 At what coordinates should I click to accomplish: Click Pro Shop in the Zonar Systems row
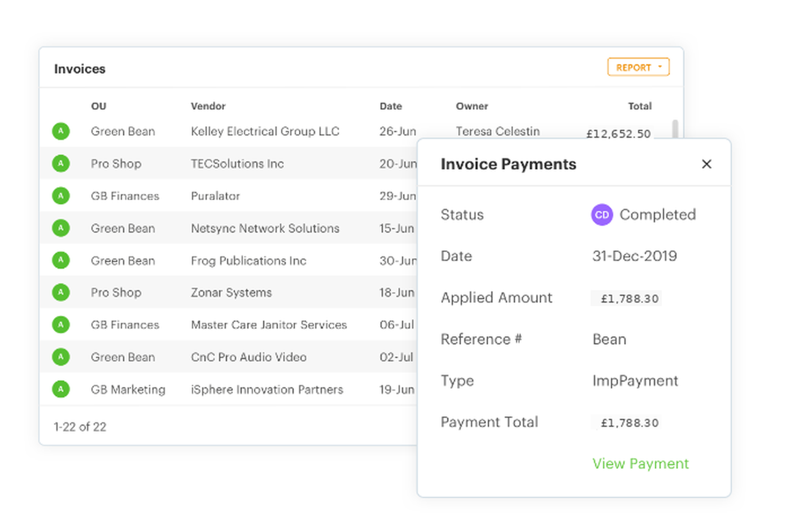click(116, 292)
